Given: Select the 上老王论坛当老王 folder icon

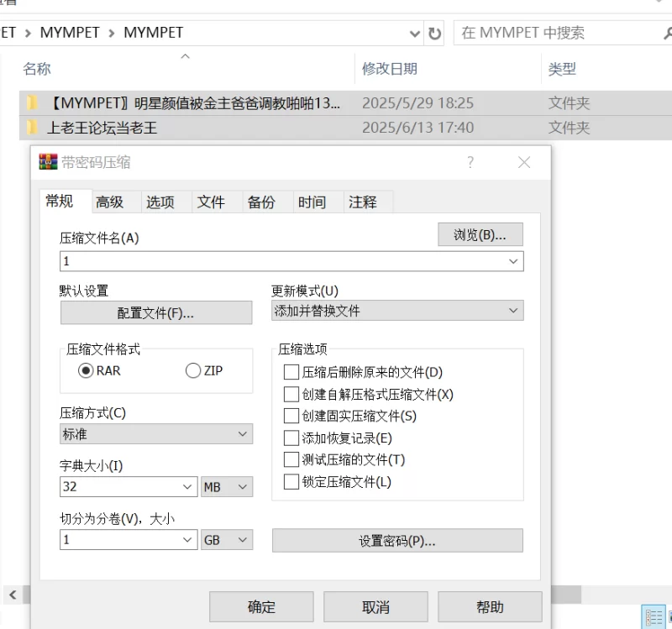Looking at the screenshot, I should click(x=32, y=128).
